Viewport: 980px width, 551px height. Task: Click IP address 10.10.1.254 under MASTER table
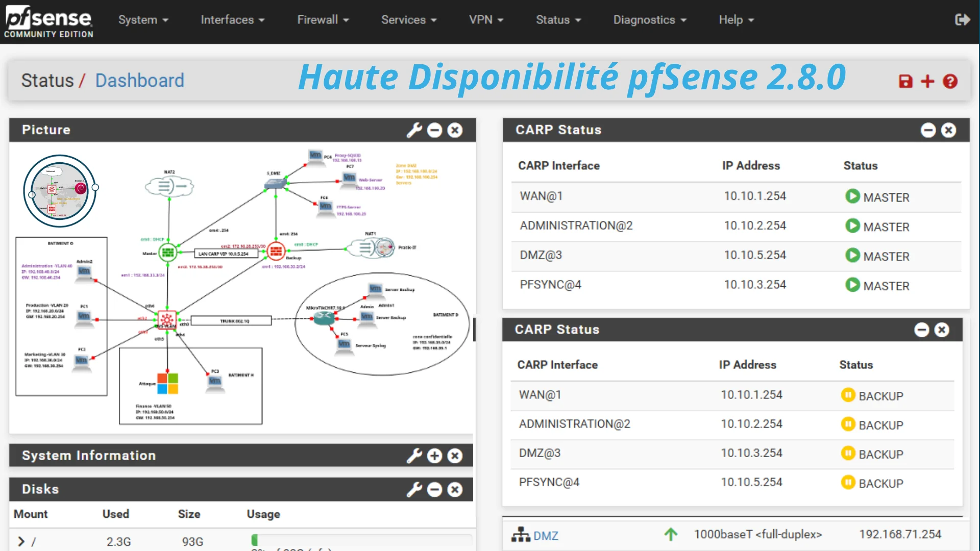[x=755, y=196]
